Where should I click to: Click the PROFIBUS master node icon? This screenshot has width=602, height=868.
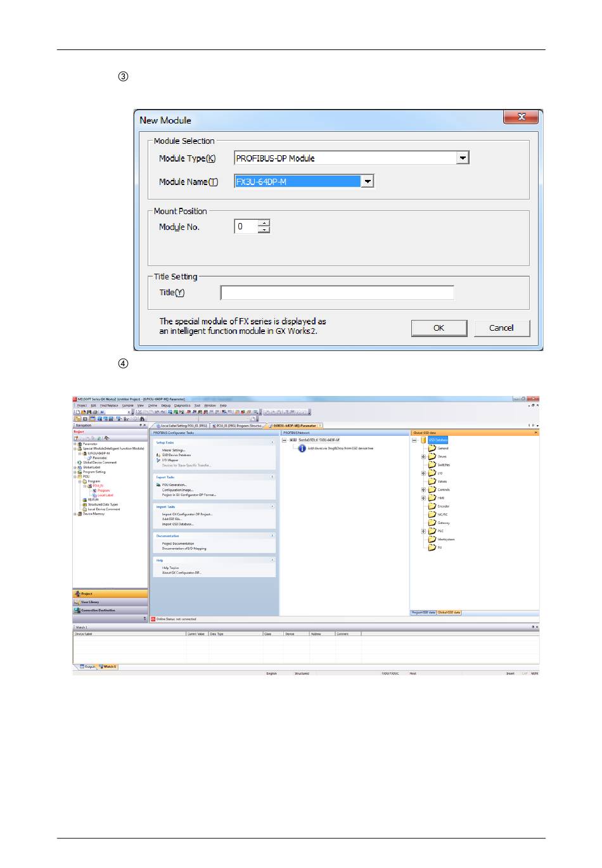coord(293,440)
